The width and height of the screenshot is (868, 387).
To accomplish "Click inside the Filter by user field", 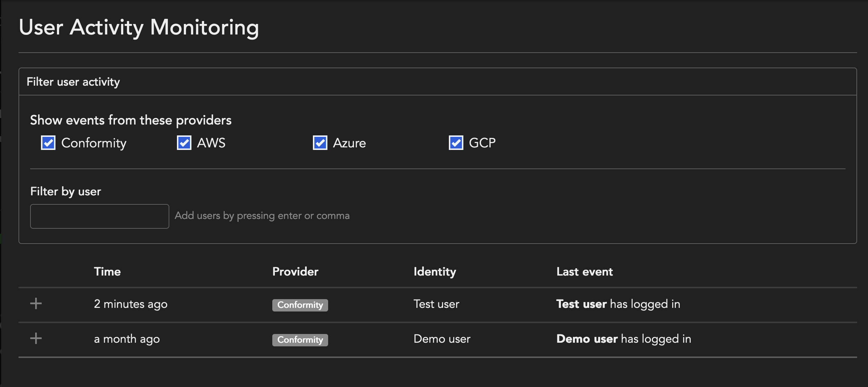I will point(99,216).
